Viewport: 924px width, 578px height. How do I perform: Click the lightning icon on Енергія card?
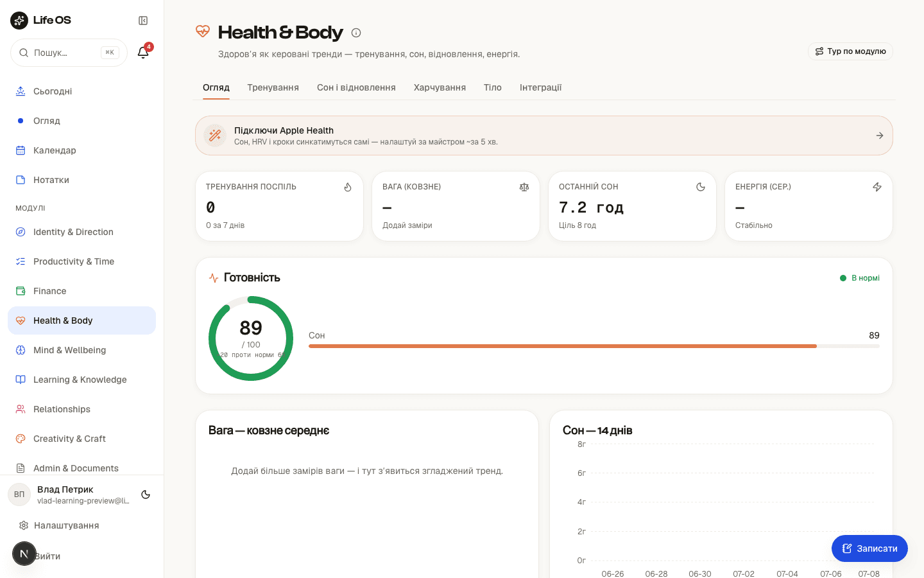pyautogui.click(x=877, y=187)
